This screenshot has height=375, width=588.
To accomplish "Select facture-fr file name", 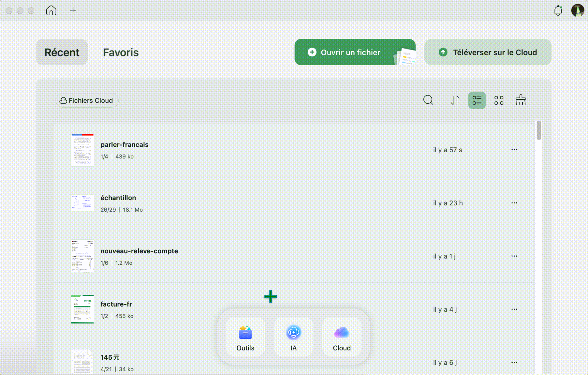I will 116,304.
